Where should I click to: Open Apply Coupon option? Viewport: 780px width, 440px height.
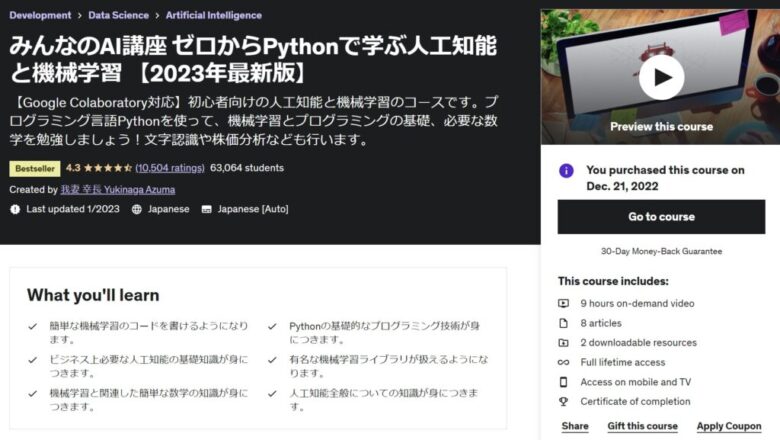click(729, 426)
